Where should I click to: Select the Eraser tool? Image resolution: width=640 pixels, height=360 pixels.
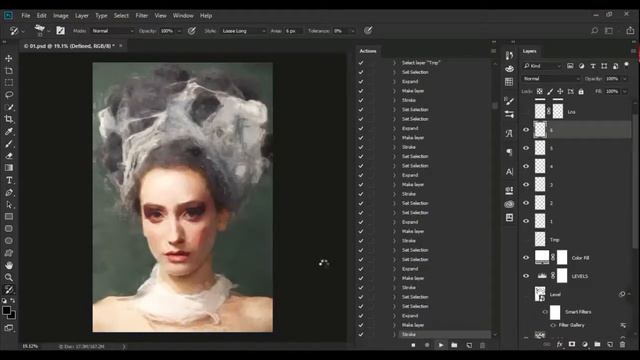click(x=9, y=156)
